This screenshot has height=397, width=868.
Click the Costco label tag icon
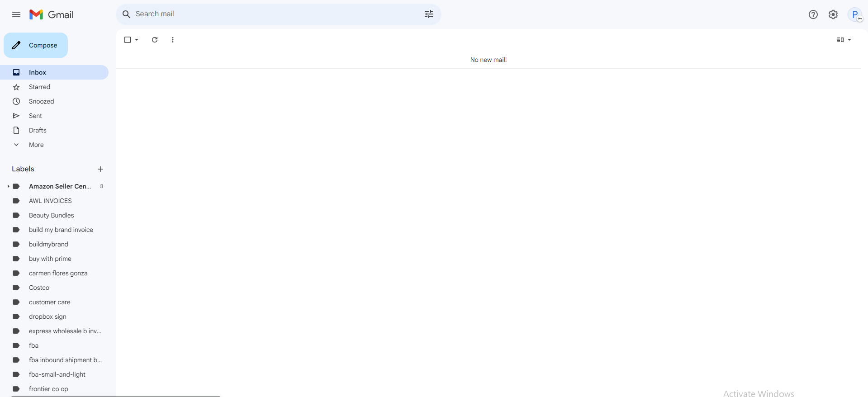click(16, 288)
